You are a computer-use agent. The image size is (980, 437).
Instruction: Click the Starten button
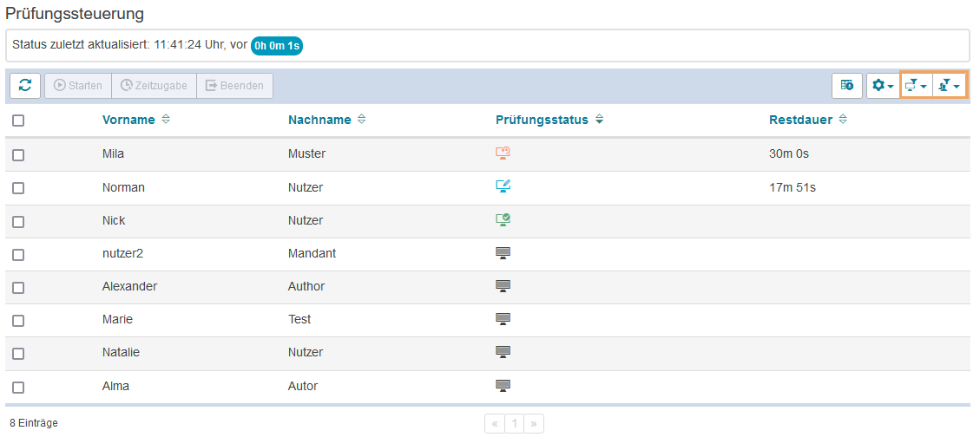78,86
